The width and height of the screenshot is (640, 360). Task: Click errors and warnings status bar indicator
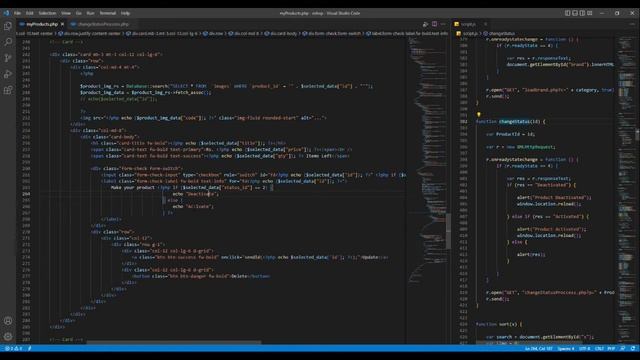pyautogui.click(x=13, y=349)
